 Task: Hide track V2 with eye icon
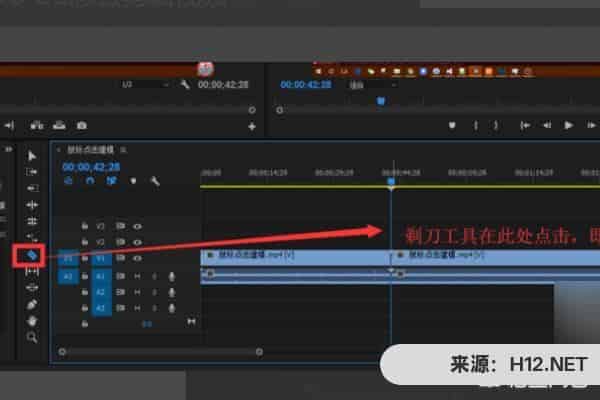[137, 242]
